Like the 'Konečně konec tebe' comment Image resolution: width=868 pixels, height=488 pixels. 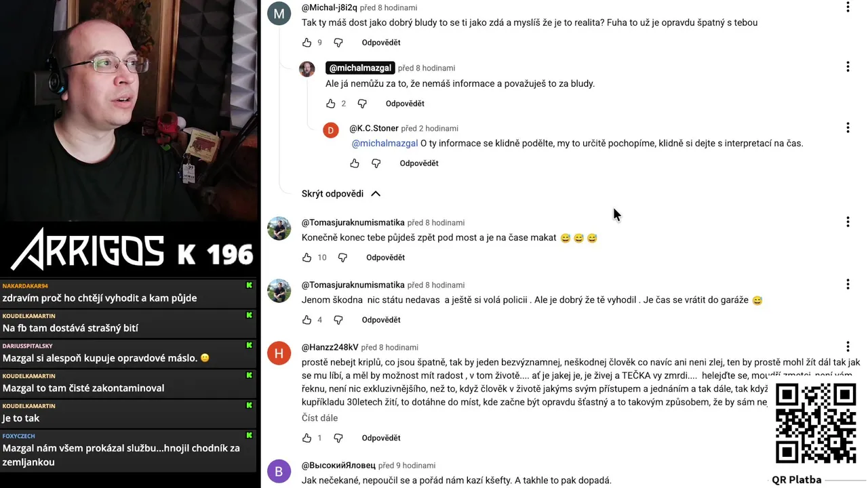307,258
